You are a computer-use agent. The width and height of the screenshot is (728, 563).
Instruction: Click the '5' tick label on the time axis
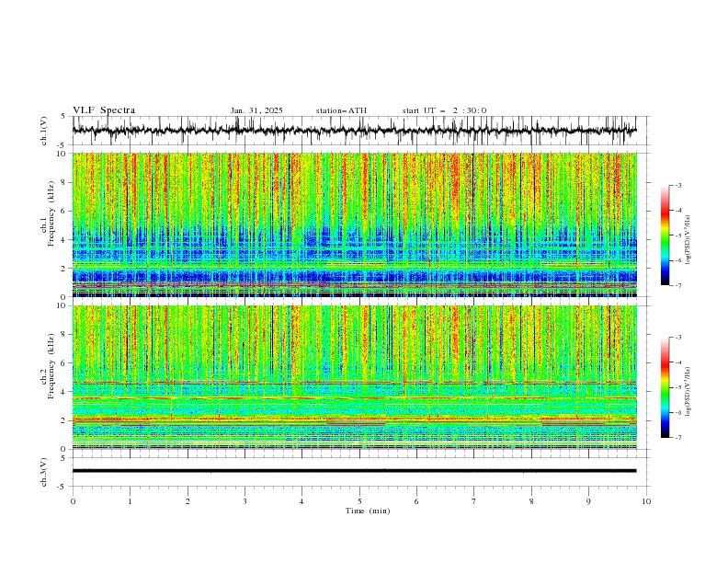pos(359,501)
